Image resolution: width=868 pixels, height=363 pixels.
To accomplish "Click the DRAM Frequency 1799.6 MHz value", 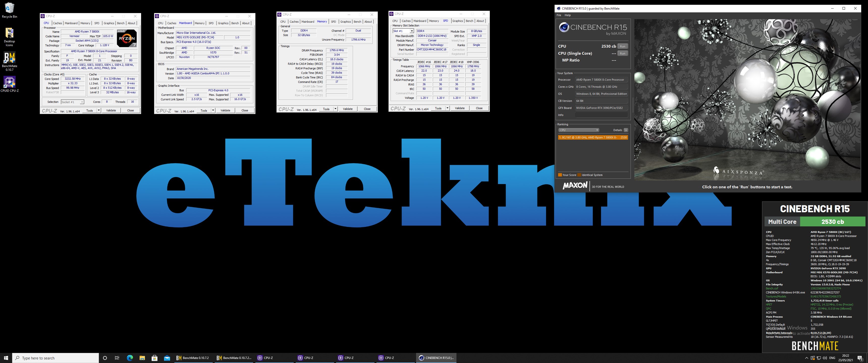I will point(337,50).
